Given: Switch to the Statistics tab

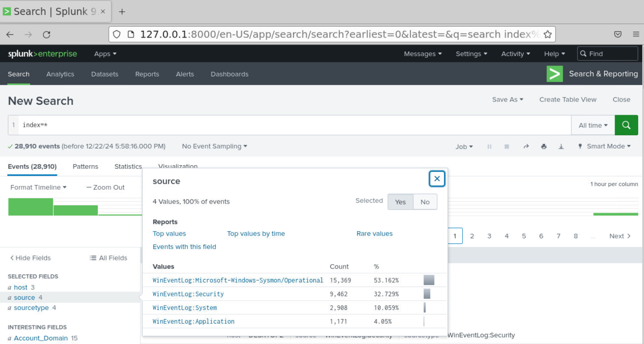Looking at the screenshot, I should pyautogui.click(x=128, y=167).
